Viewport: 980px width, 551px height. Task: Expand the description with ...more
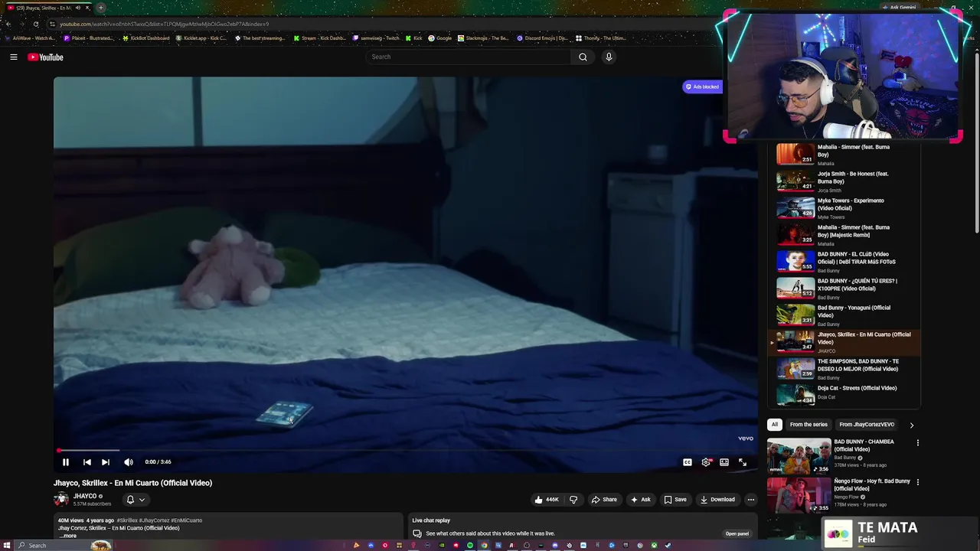pyautogui.click(x=68, y=536)
